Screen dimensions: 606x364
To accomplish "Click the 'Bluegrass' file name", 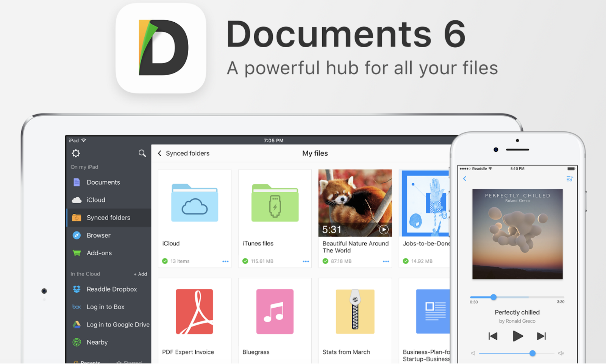I will [x=256, y=352].
